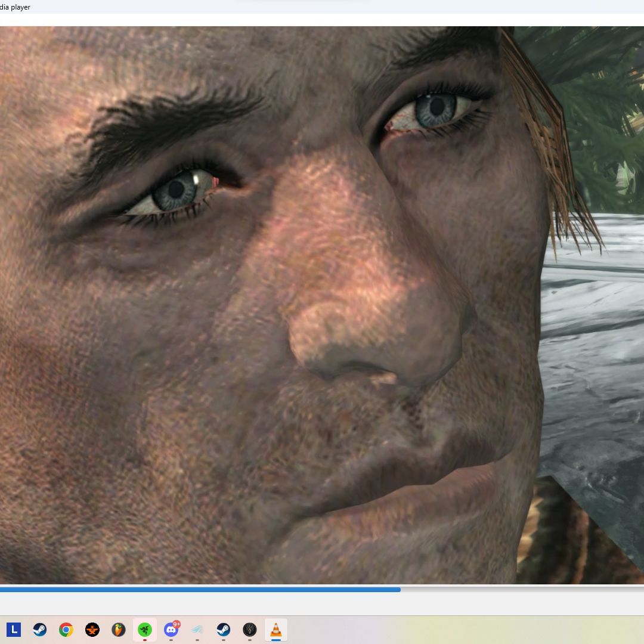The height and width of the screenshot is (644, 644).
Task: Seek within the blue played progress bar
Action: pos(200,589)
